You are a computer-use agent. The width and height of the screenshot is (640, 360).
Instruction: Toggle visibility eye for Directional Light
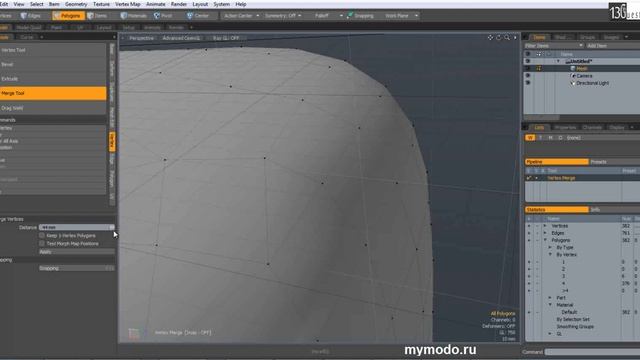click(x=528, y=83)
